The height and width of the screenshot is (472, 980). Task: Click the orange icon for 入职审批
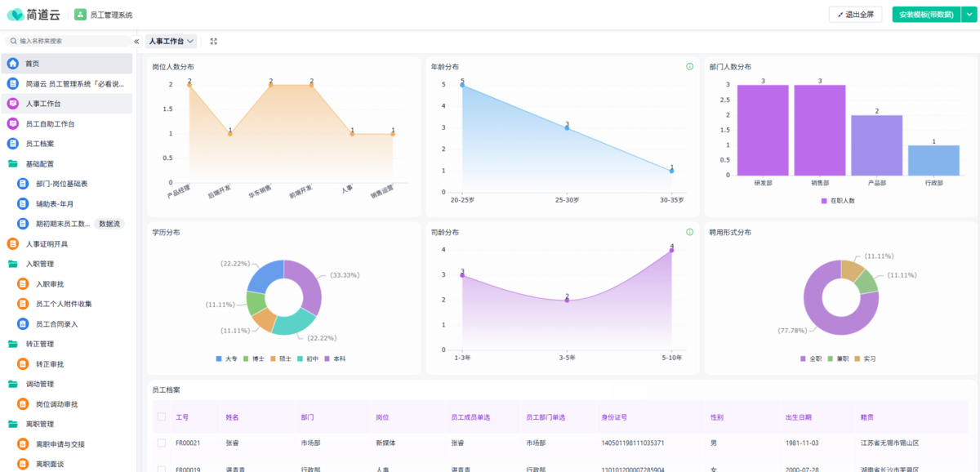tap(23, 284)
